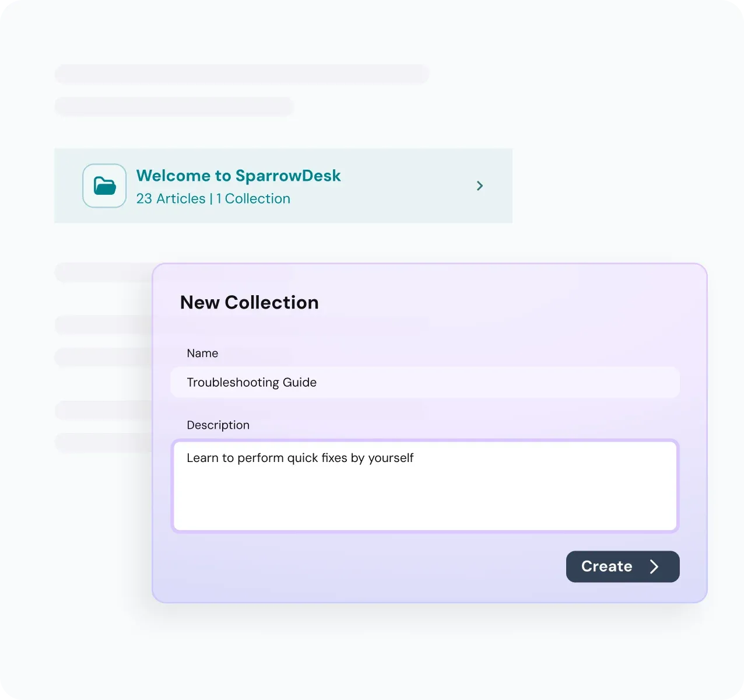Click the right-pointing chevron on the collection card
This screenshot has height=700, width=744.
[x=480, y=185]
